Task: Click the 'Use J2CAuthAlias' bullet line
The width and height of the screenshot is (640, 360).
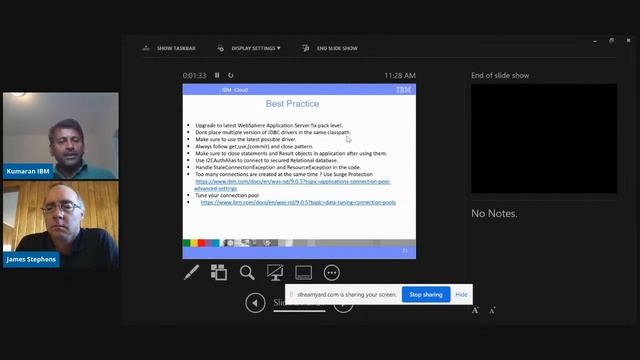Action: (267, 160)
